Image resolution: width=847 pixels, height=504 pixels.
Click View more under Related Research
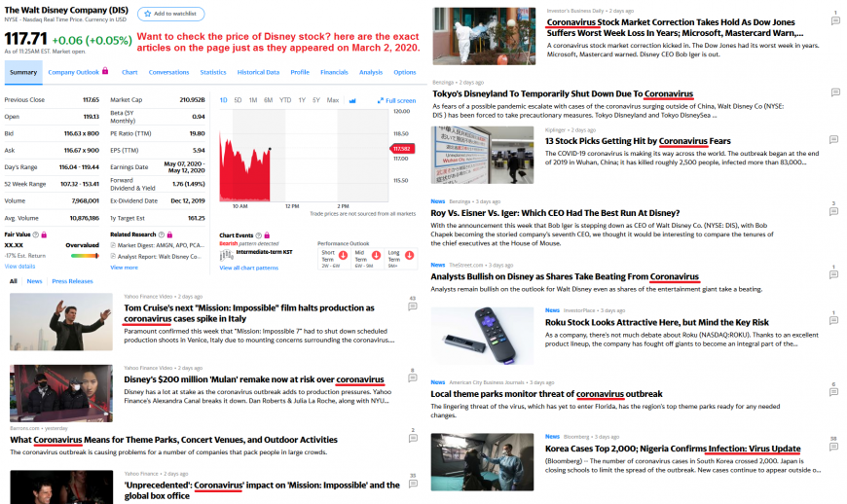pyautogui.click(x=125, y=268)
